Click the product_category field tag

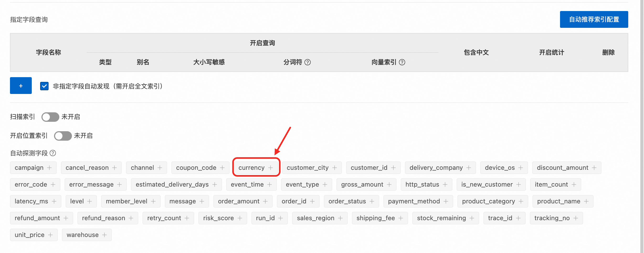click(x=493, y=201)
